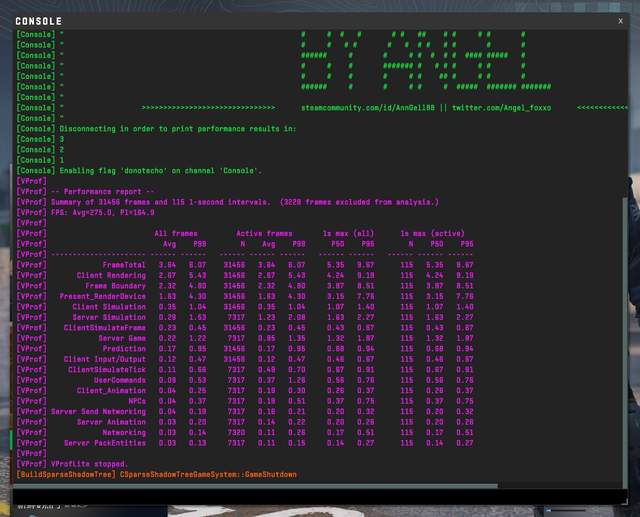
Task: Select the Server Simulation row
Action: point(109,317)
